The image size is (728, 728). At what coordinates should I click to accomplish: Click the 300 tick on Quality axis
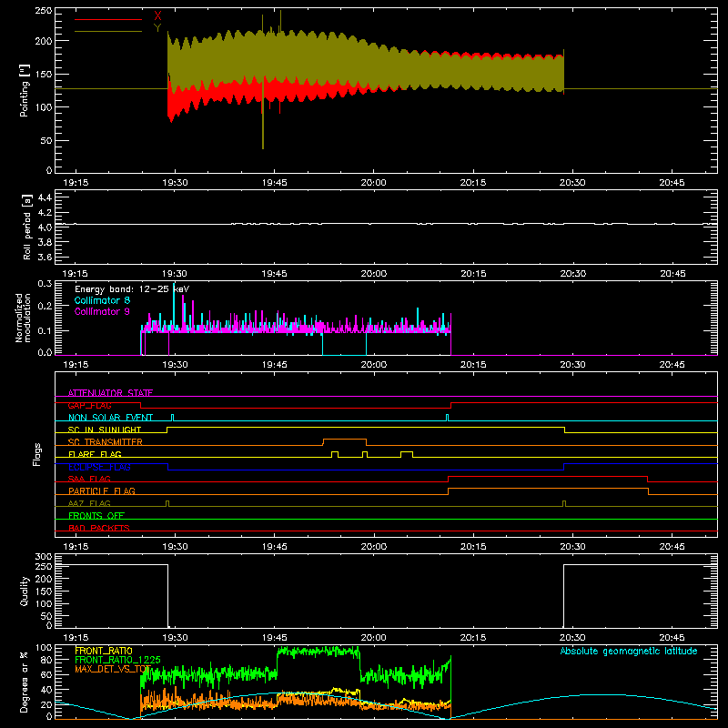pos(43,557)
